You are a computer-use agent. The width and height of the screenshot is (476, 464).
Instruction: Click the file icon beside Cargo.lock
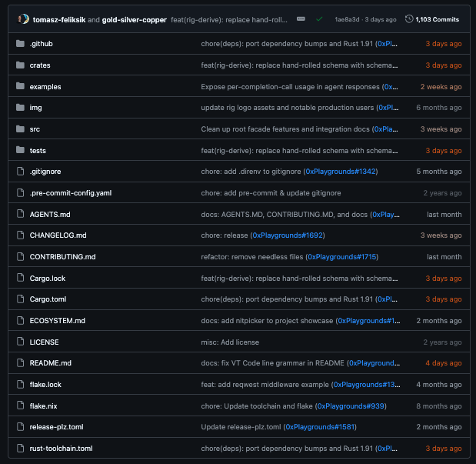[20, 278]
